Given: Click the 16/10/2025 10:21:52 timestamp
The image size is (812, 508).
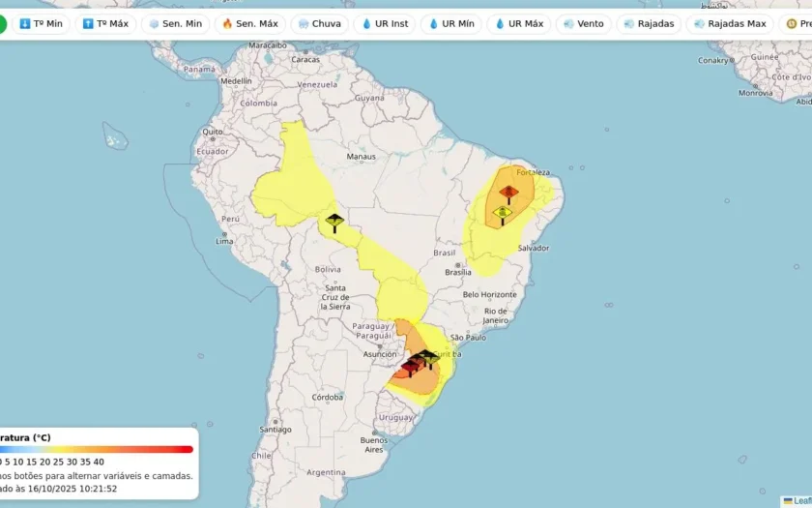Looking at the screenshot, I should [72, 489].
